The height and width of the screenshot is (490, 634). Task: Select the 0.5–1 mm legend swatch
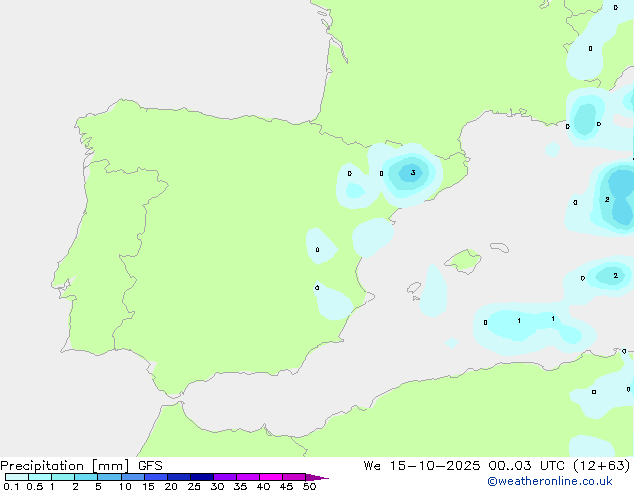pyautogui.click(x=40, y=477)
